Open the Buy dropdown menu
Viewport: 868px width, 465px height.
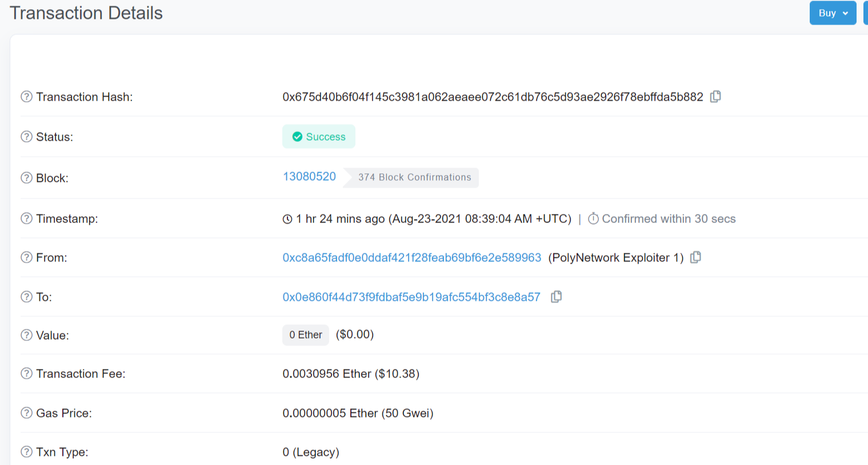[x=833, y=13]
